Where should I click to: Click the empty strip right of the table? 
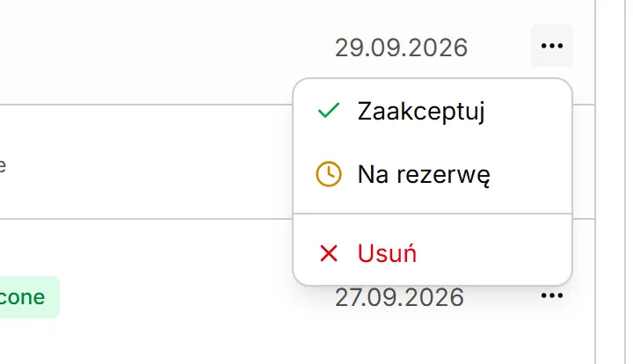[615, 182]
